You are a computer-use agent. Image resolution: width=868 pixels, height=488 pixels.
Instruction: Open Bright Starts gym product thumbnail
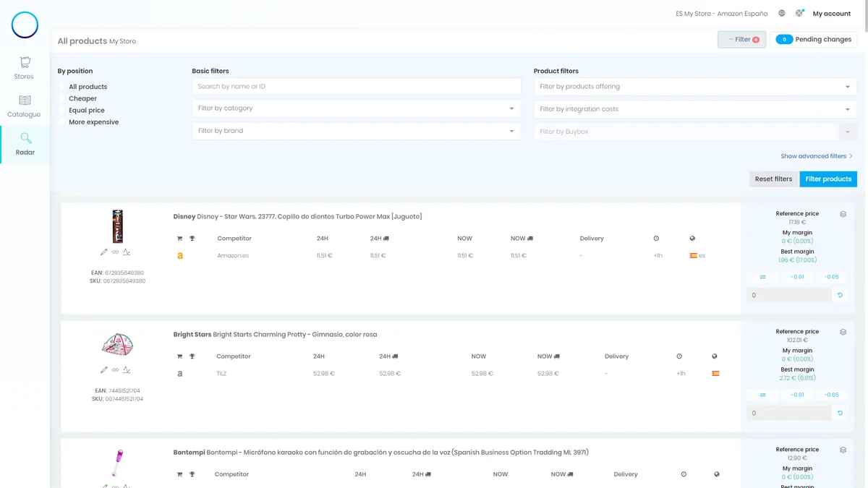click(117, 345)
